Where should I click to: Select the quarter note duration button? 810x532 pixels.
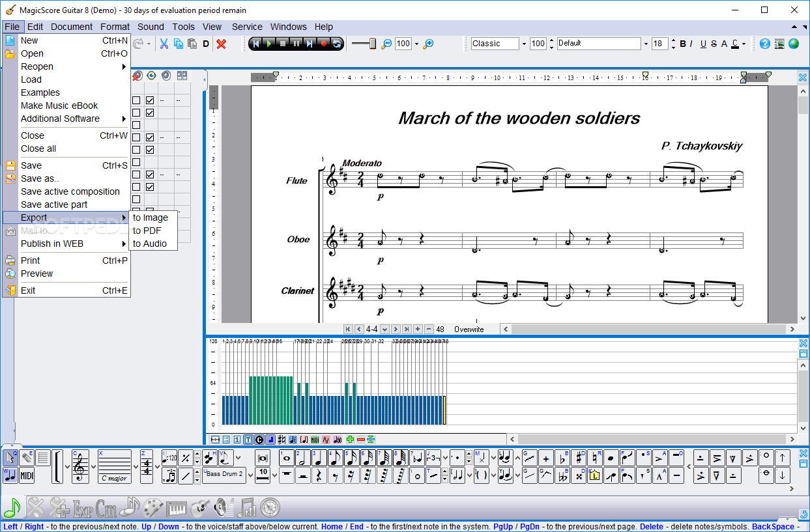pyautogui.click(x=319, y=458)
